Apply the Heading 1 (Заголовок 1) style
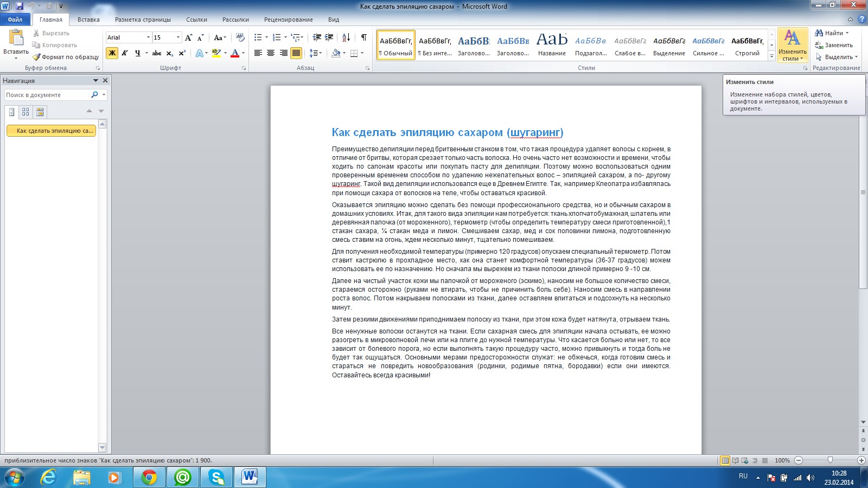 (x=474, y=45)
